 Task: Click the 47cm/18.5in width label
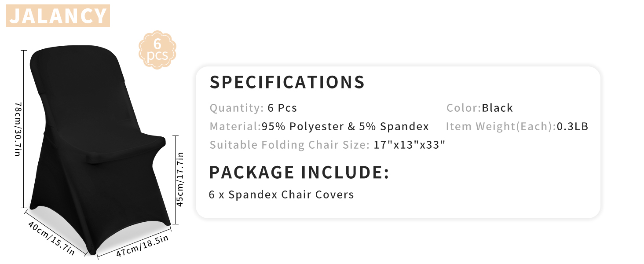pyautogui.click(x=143, y=246)
